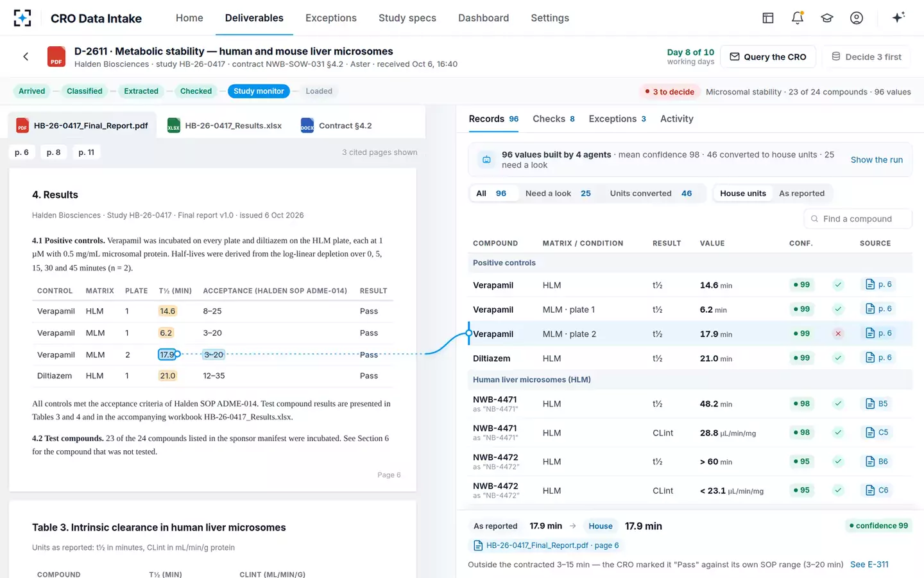The image size is (924, 578).
Task: Go back using the left chevron arrow
Action: tap(26, 57)
